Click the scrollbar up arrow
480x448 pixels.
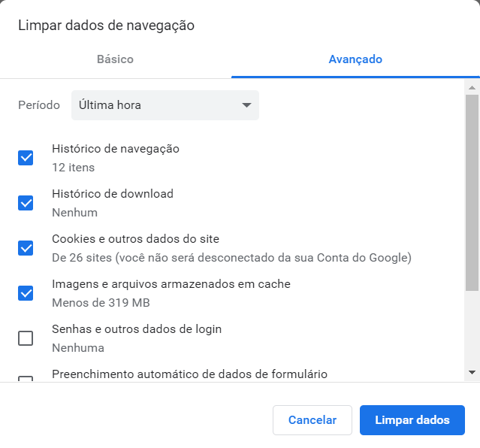coord(472,88)
